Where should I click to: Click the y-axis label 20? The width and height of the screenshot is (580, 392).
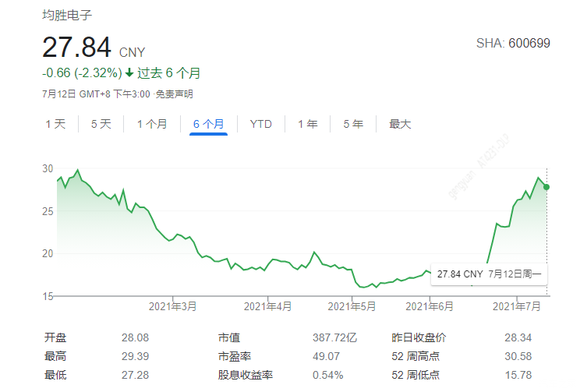point(48,254)
